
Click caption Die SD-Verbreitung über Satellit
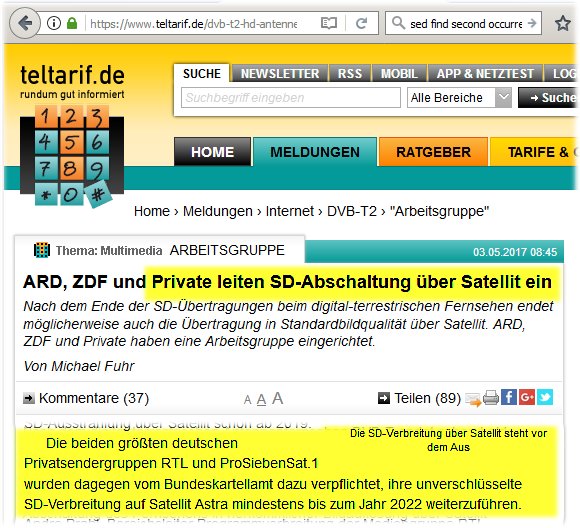pos(448,440)
